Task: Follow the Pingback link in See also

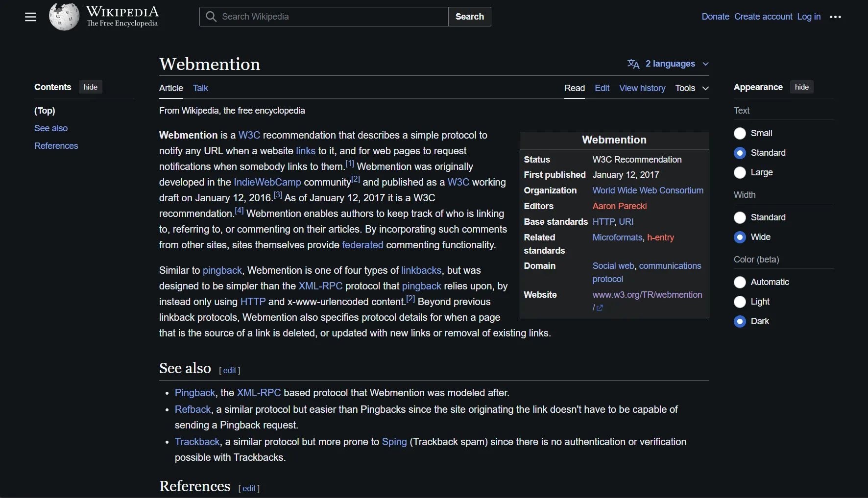Action: [194, 392]
